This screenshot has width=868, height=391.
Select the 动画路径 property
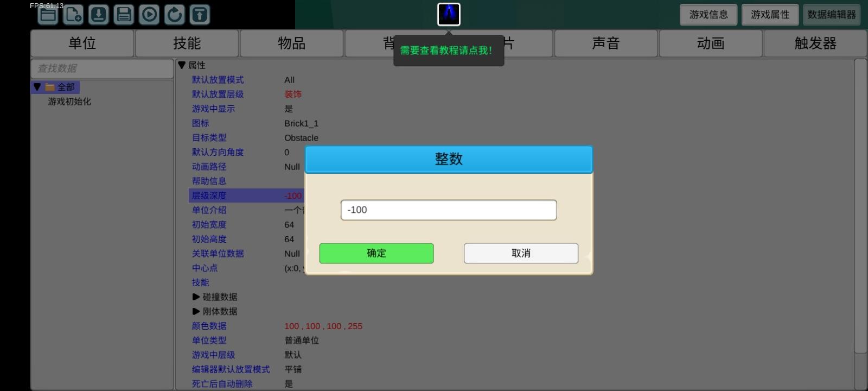tap(209, 167)
